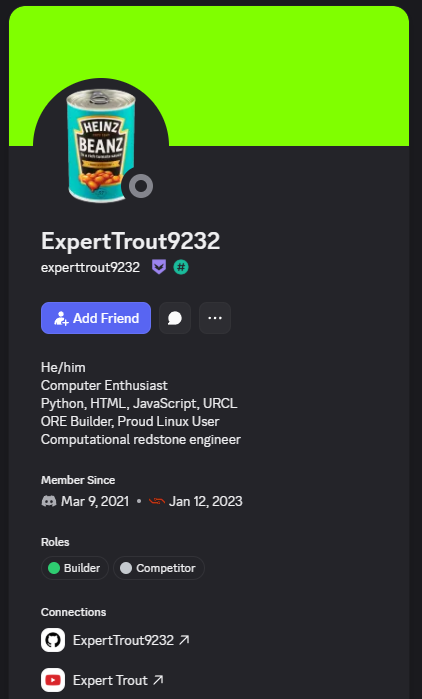Click the ExpertTrout9232 display name

point(131,241)
